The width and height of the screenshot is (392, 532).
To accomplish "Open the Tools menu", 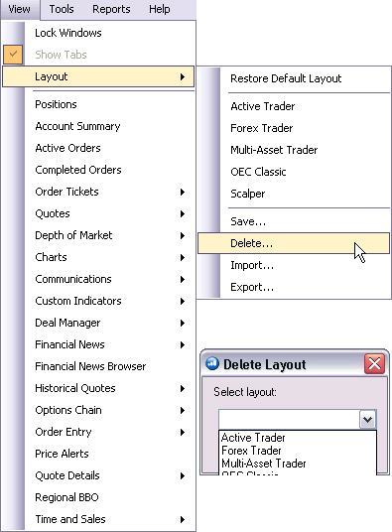I will click(62, 9).
